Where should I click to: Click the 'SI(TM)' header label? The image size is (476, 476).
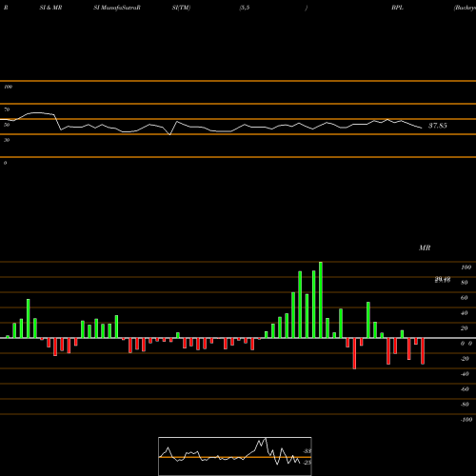tap(181, 8)
